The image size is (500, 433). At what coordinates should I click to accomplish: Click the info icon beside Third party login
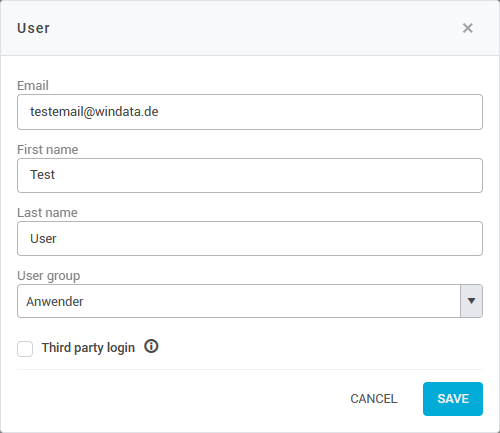coord(151,347)
